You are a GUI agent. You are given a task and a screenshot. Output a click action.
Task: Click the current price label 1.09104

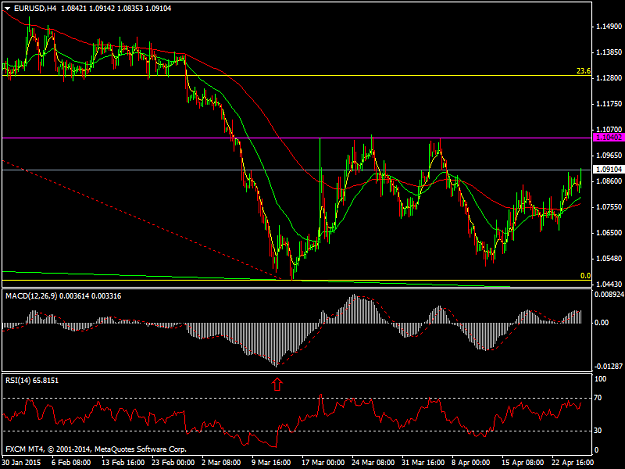[608, 169]
